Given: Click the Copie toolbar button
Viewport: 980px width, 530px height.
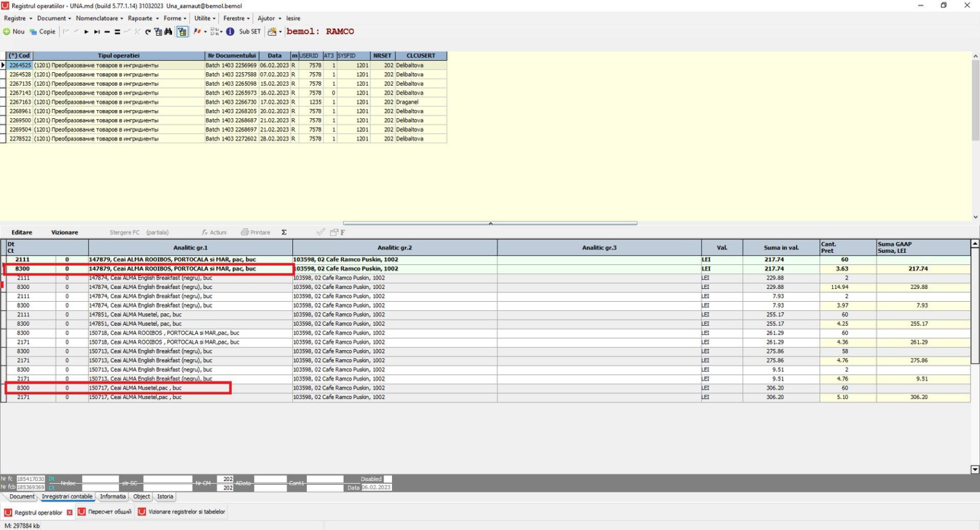Looking at the screenshot, I should pyautogui.click(x=42, y=32).
